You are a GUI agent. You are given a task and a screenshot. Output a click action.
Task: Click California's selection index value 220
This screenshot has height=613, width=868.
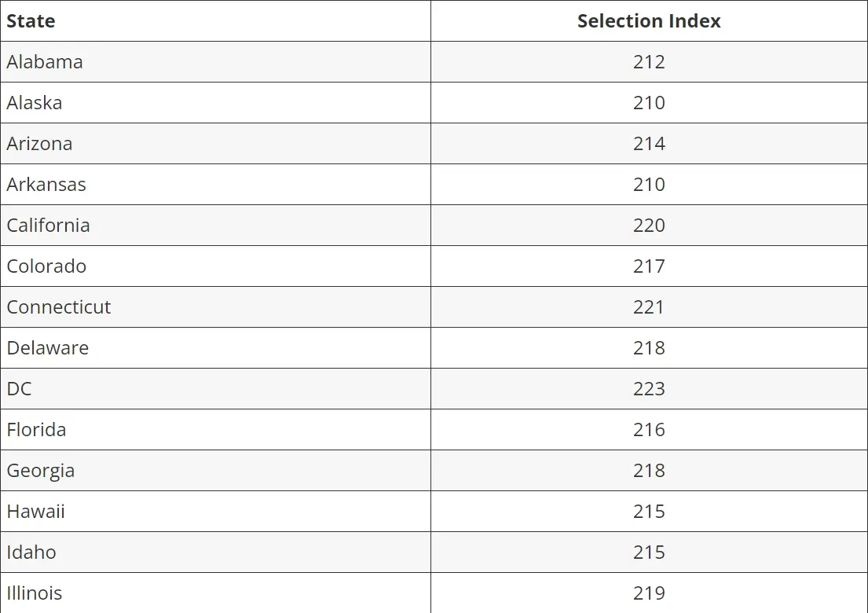(x=649, y=226)
